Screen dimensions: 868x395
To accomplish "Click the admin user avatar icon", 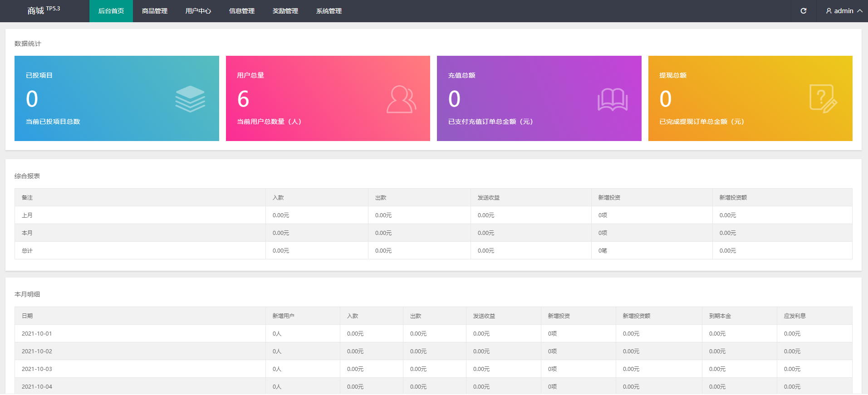I will tap(829, 11).
